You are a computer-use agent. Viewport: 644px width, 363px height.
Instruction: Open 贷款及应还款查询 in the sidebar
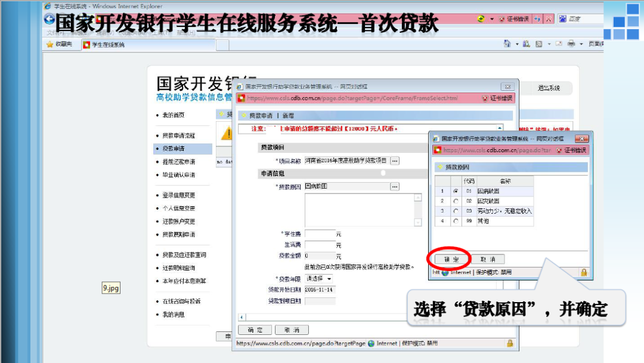click(x=184, y=255)
